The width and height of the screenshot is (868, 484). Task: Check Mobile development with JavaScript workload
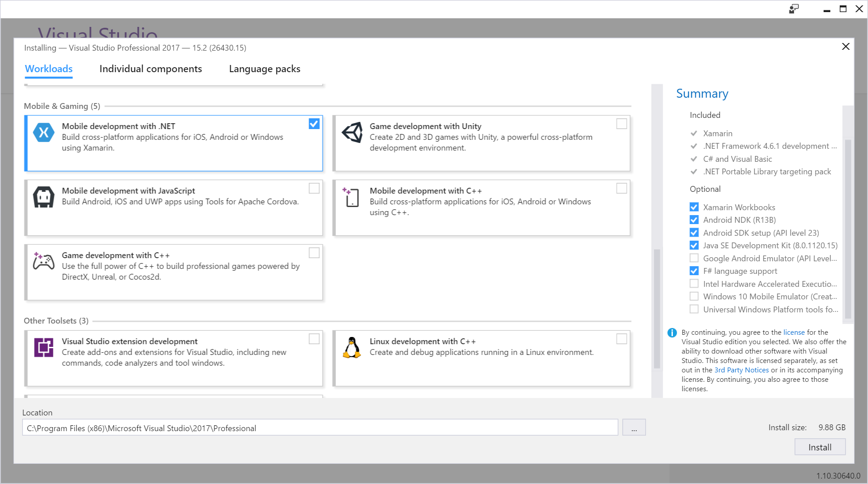point(314,188)
